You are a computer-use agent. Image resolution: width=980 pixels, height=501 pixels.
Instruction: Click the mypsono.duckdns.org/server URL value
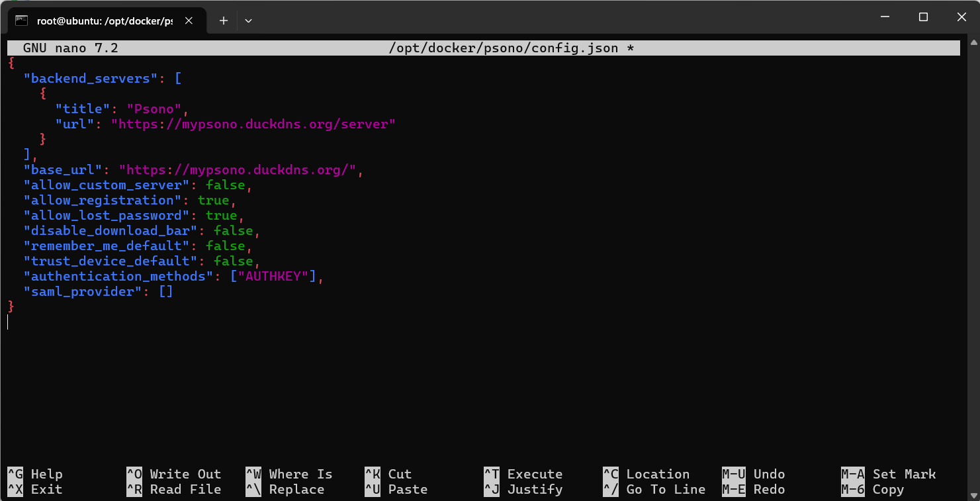tap(253, 124)
